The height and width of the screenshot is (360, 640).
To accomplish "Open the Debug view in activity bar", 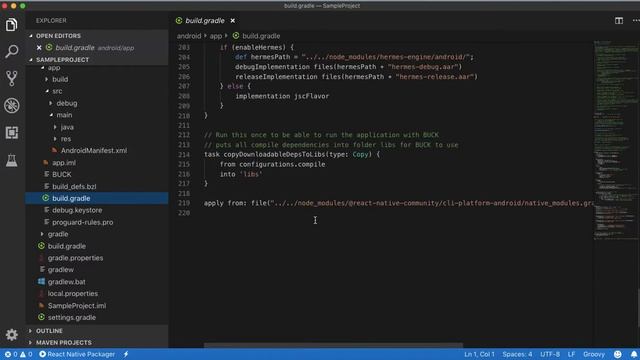I will (11, 105).
